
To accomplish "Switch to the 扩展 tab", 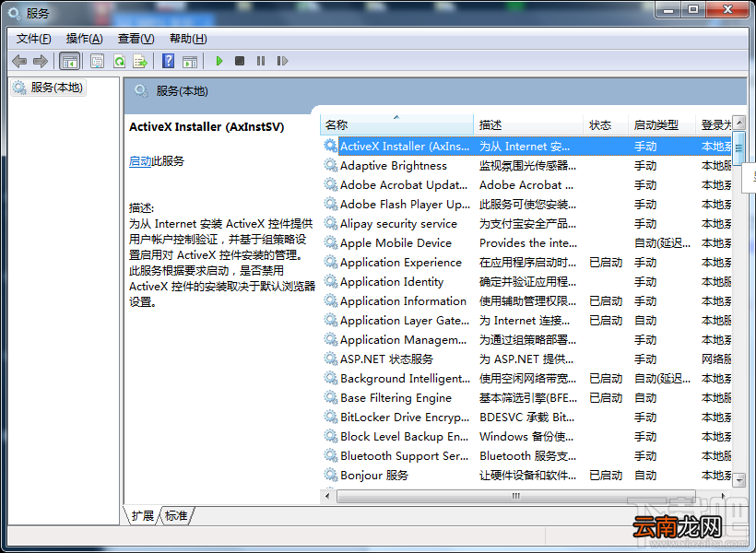I will tap(142, 516).
